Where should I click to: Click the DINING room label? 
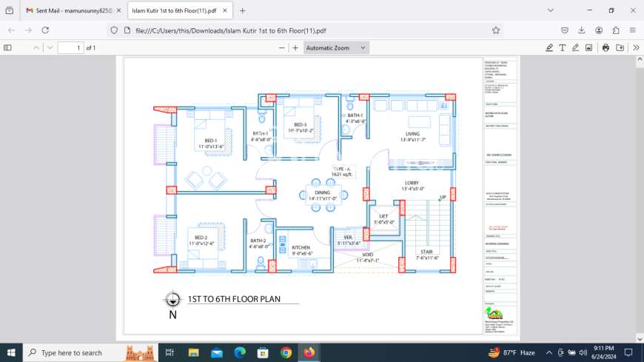(323, 192)
